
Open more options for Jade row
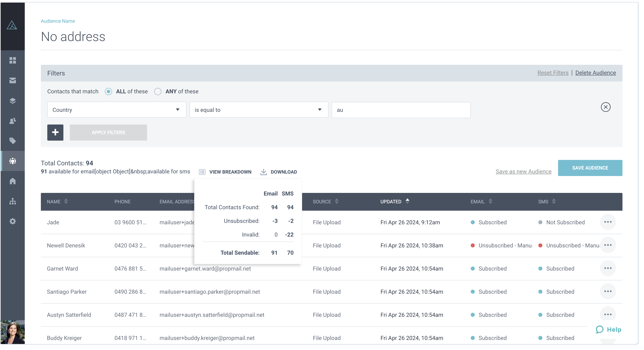point(608,222)
